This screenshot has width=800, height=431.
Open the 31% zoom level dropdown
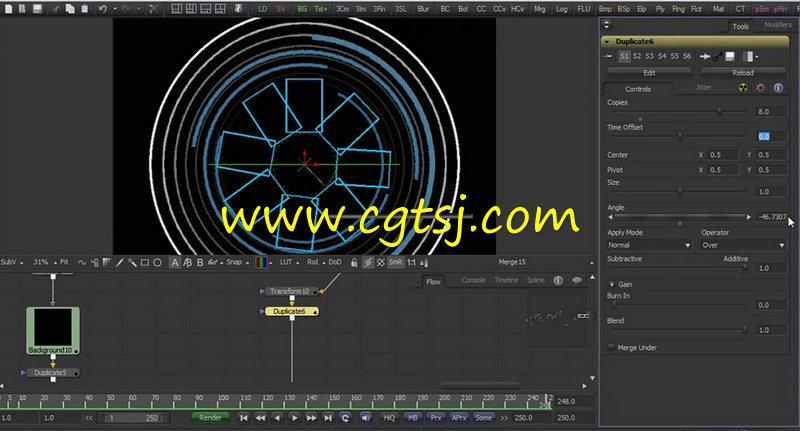tap(43, 262)
